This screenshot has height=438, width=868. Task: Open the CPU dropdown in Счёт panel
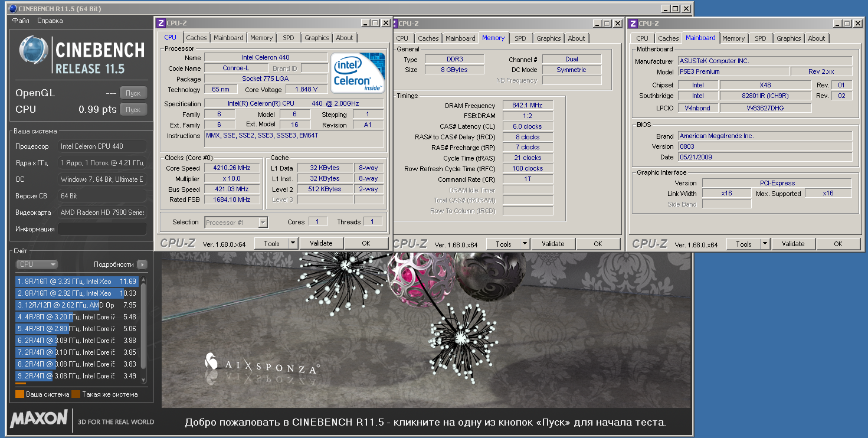[37, 264]
